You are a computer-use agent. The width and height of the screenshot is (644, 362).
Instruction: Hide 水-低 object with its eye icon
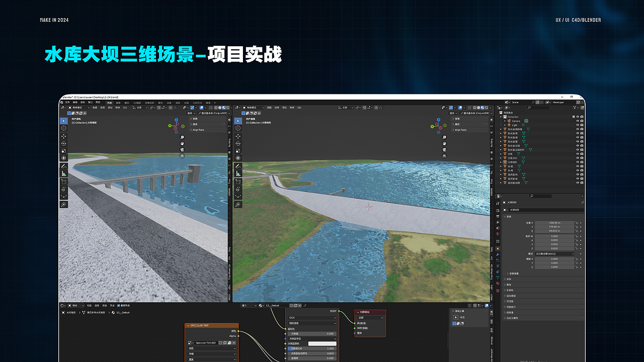578,166
